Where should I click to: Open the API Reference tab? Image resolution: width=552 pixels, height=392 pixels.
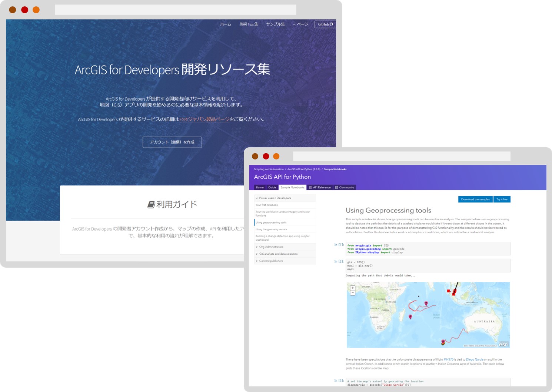320,187
